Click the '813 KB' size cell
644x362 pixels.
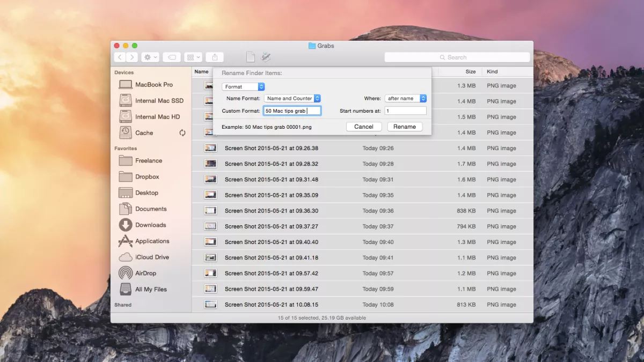point(466,305)
